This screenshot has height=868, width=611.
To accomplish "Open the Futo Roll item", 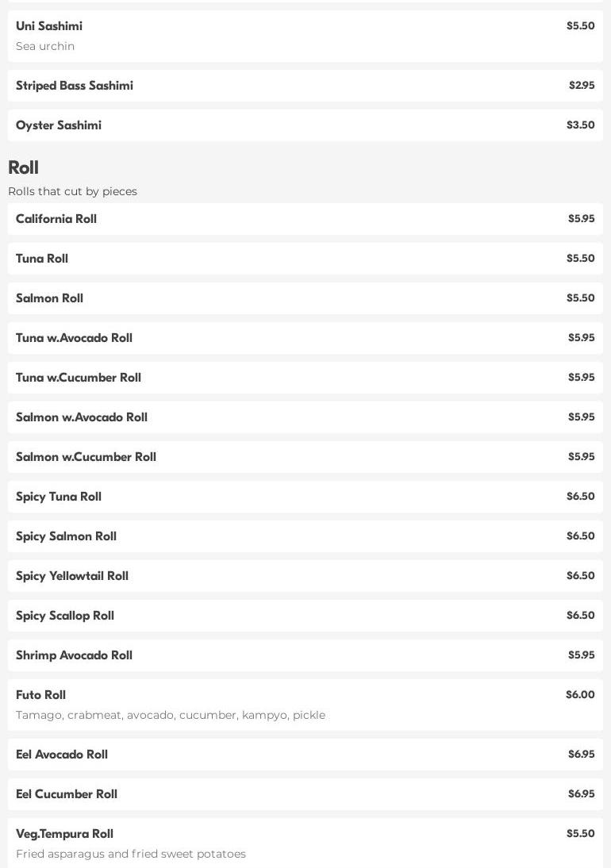I will point(305,705).
